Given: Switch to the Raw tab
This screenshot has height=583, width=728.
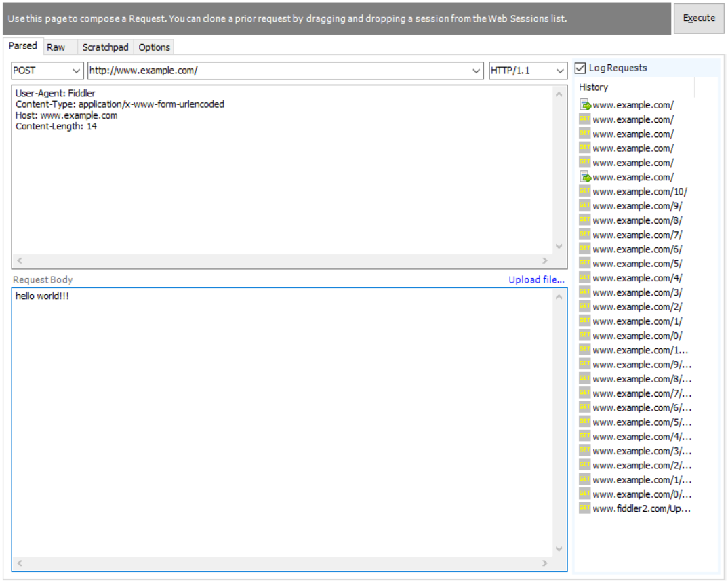Looking at the screenshot, I should [x=56, y=47].
